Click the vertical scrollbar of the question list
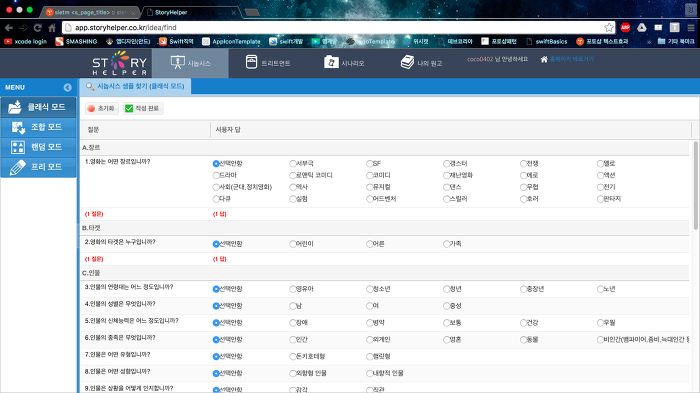700x393 pixels. [x=696, y=186]
